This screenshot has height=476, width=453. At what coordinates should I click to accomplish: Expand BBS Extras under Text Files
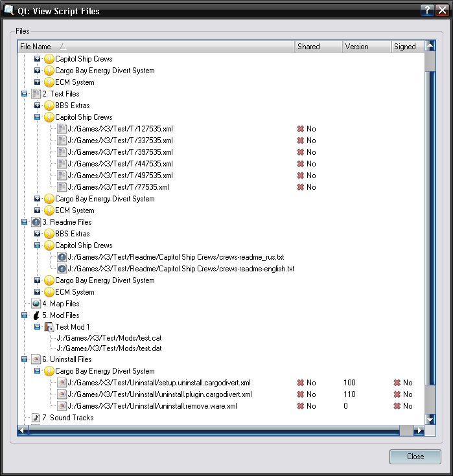pyautogui.click(x=37, y=106)
